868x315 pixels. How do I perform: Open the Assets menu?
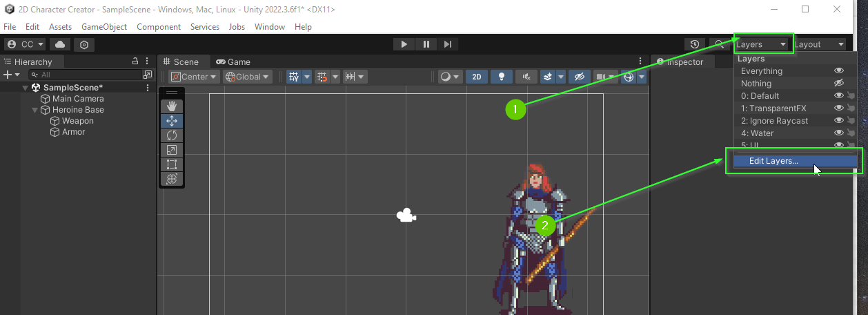pyautogui.click(x=60, y=27)
